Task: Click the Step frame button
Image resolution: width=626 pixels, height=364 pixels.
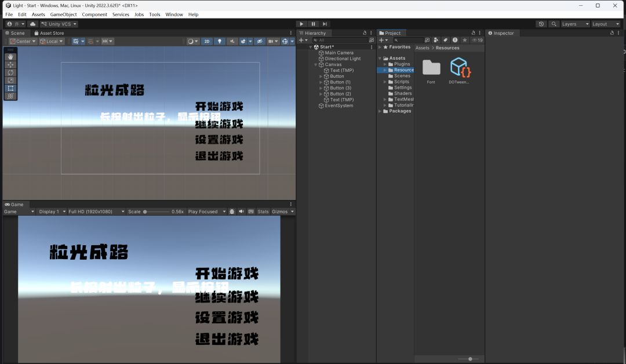Action: click(325, 24)
